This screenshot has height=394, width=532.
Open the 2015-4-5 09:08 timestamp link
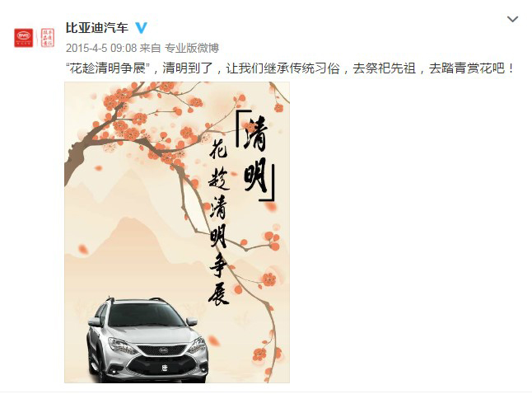click(x=101, y=48)
